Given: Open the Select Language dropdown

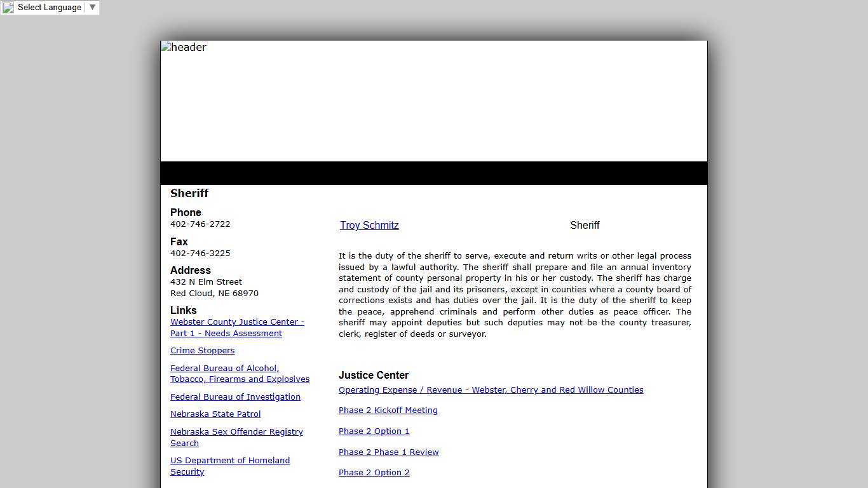Looking at the screenshot, I should click(49, 8).
